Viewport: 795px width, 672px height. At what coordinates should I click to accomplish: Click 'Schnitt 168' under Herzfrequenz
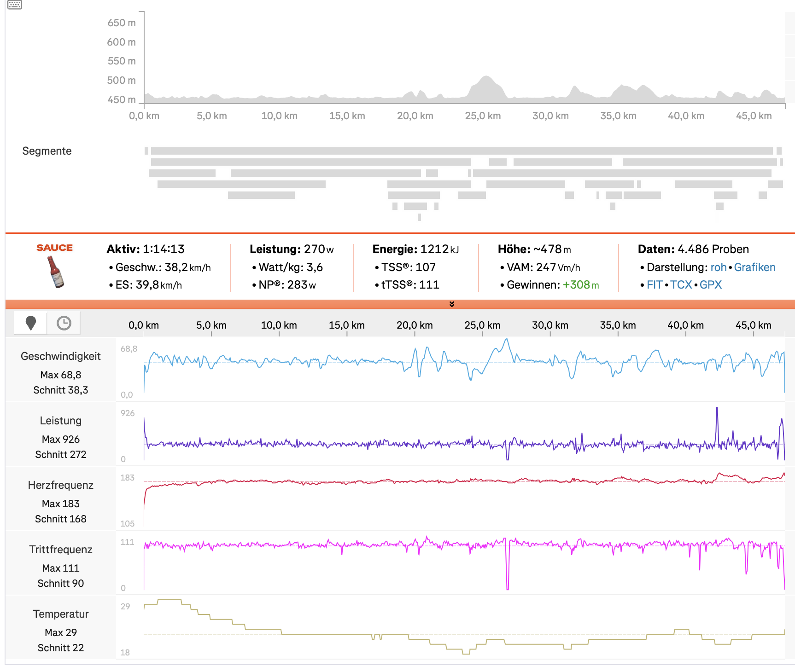[x=61, y=519]
